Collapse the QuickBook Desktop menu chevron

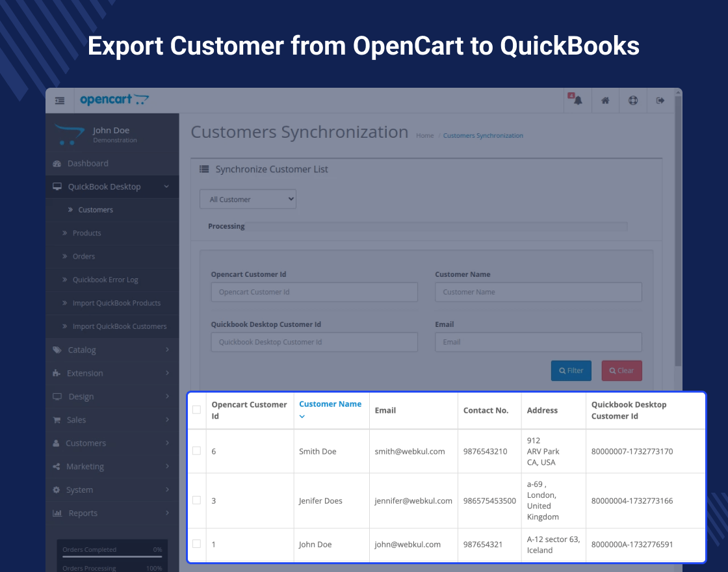(166, 187)
